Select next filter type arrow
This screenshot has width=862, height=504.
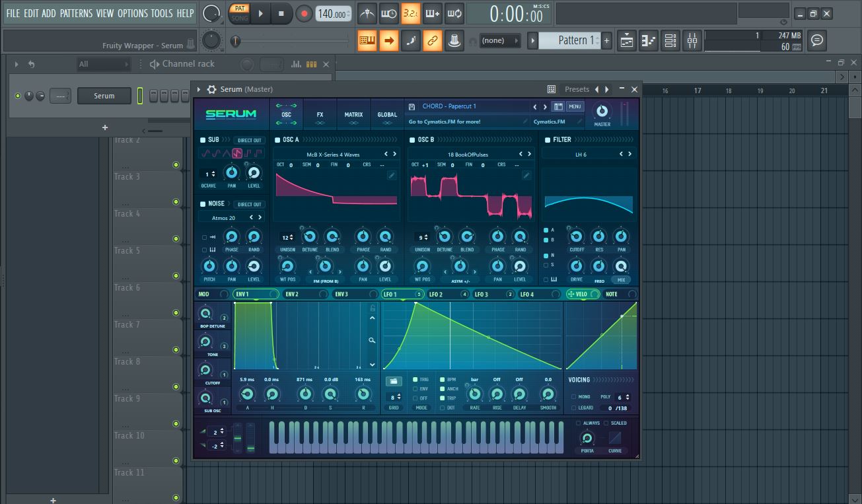tap(630, 154)
